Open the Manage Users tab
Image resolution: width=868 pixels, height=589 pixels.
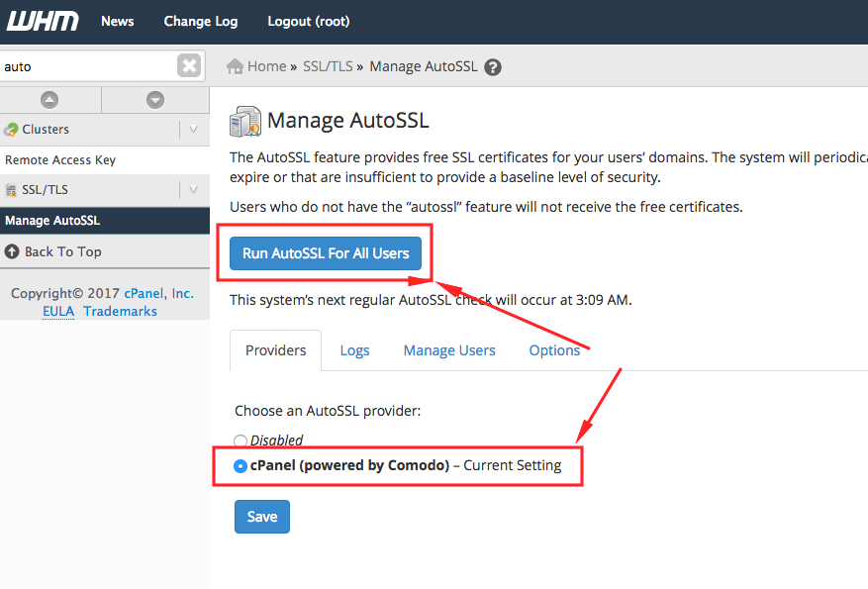coord(449,350)
